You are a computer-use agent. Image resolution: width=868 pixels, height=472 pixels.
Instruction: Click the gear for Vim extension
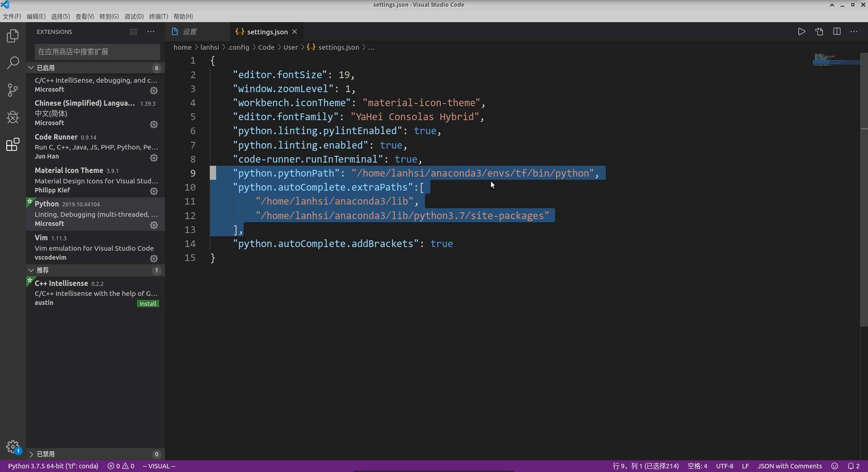tap(154, 258)
